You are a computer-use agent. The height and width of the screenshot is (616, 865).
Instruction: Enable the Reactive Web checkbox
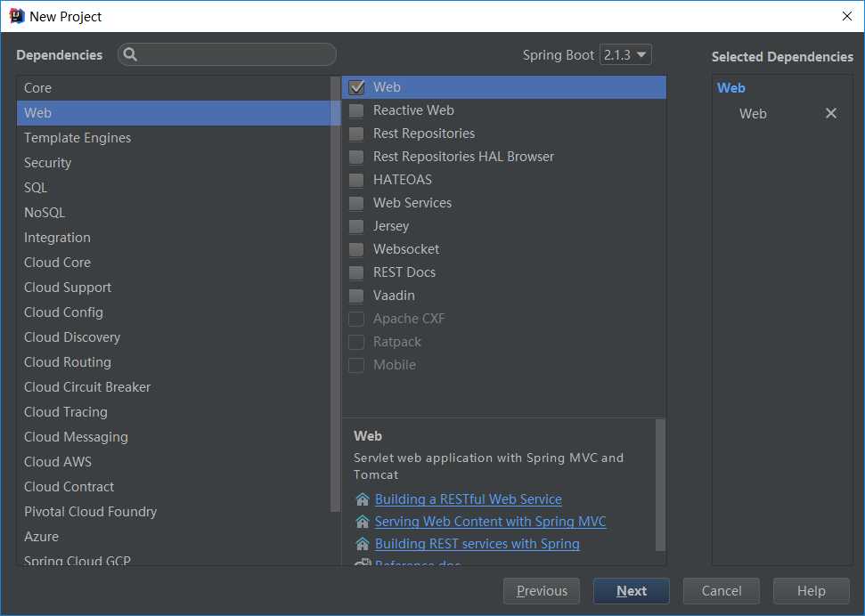point(357,110)
